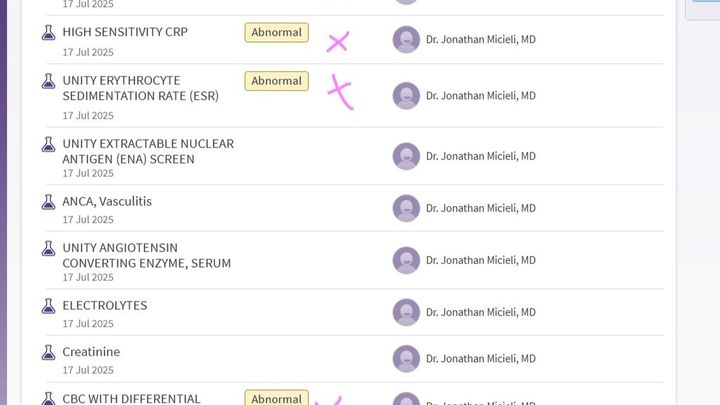Click the flask icon beside Creatinine
The image size is (720, 405).
click(x=48, y=352)
